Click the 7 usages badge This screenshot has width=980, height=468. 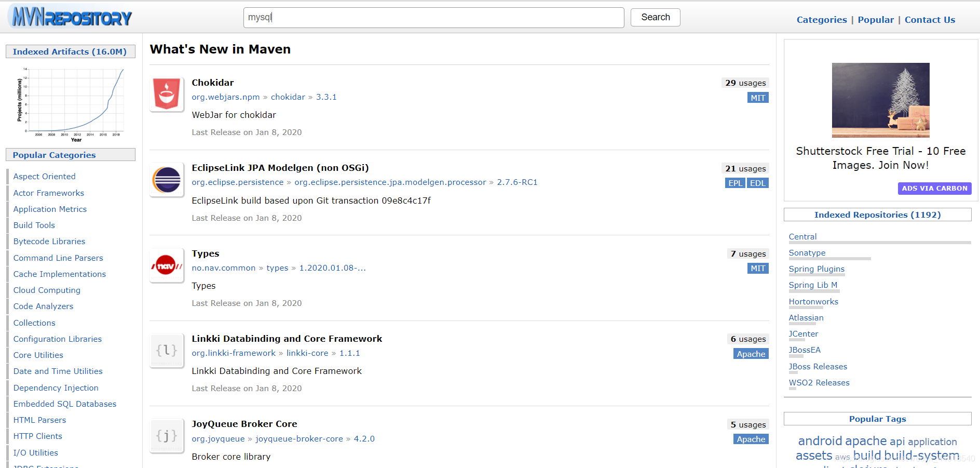747,253
